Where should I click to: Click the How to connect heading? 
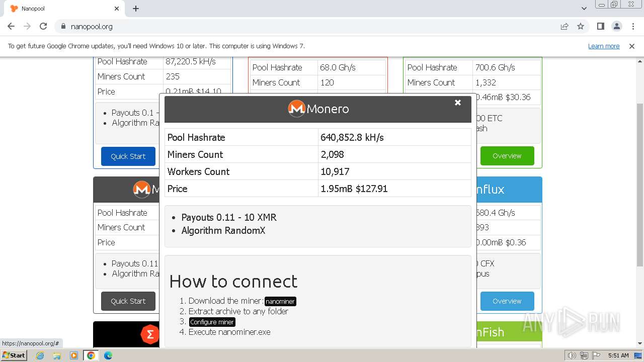(233, 281)
